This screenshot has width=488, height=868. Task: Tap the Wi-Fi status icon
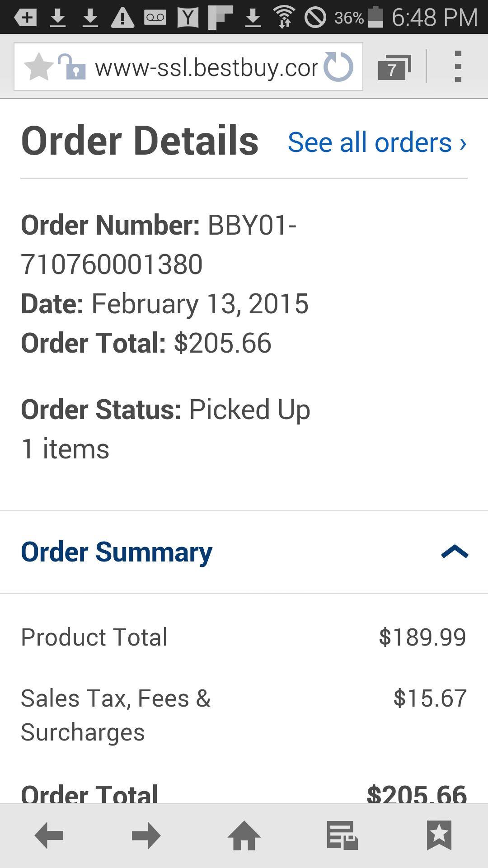point(284,17)
